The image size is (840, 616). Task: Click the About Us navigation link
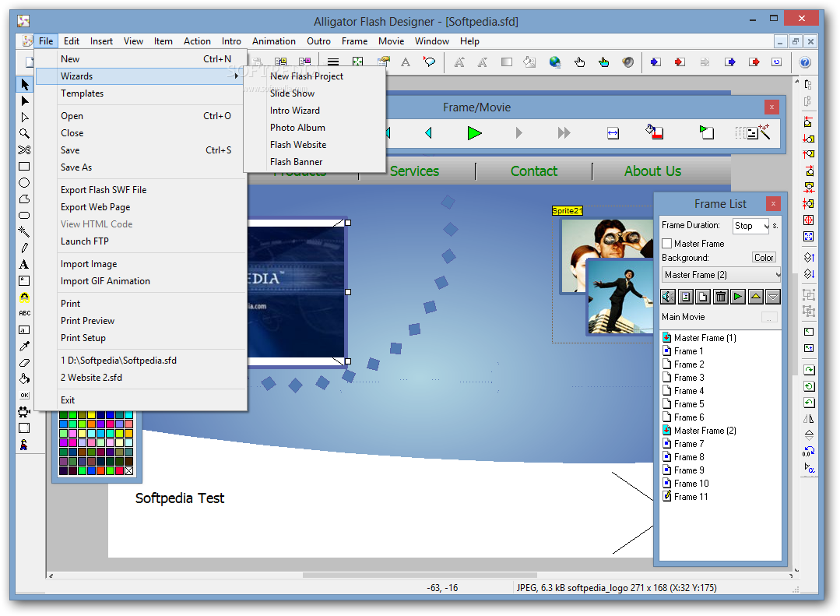pyautogui.click(x=652, y=171)
